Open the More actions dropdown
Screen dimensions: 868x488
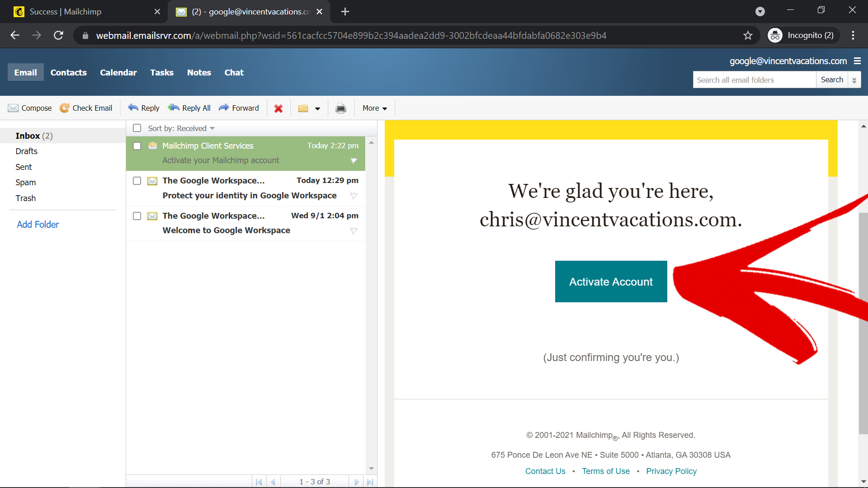[375, 108]
